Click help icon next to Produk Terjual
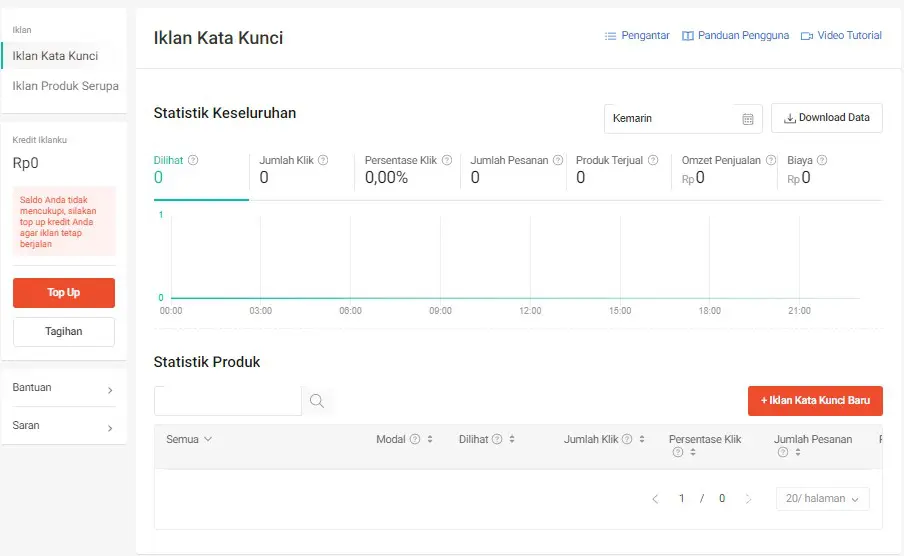 [653, 160]
